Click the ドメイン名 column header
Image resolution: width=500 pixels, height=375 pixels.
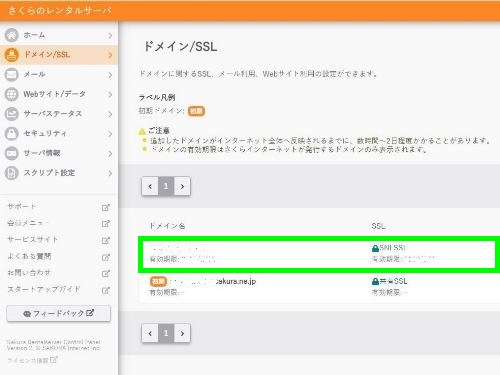pyautogui.click(x=167, y=226)
